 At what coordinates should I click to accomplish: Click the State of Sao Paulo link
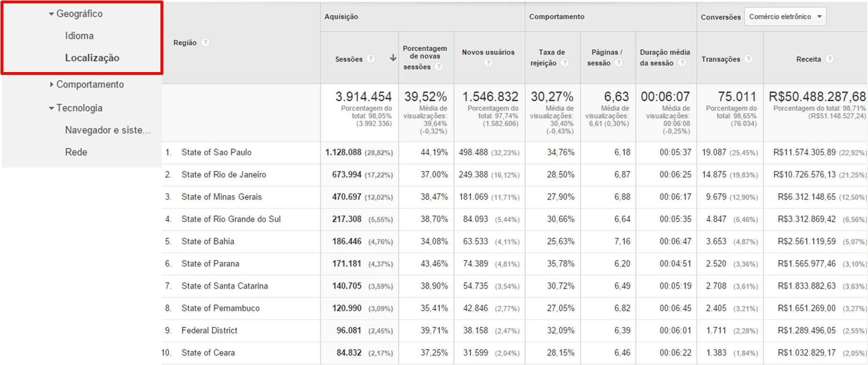216,152
